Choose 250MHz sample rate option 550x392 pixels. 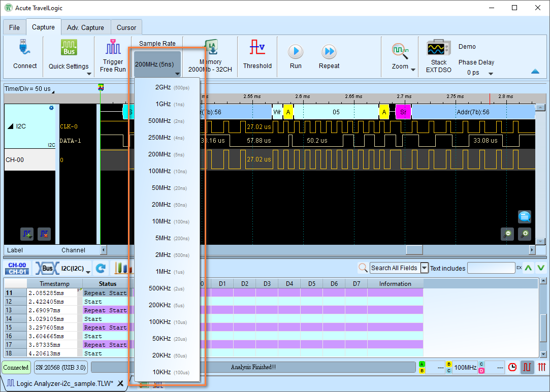tap(167, 138)
